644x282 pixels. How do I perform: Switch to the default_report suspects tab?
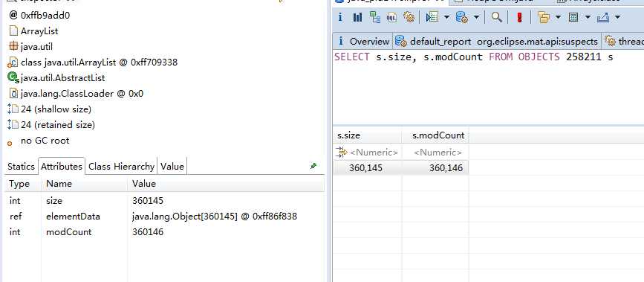click(x=496, y=41)
